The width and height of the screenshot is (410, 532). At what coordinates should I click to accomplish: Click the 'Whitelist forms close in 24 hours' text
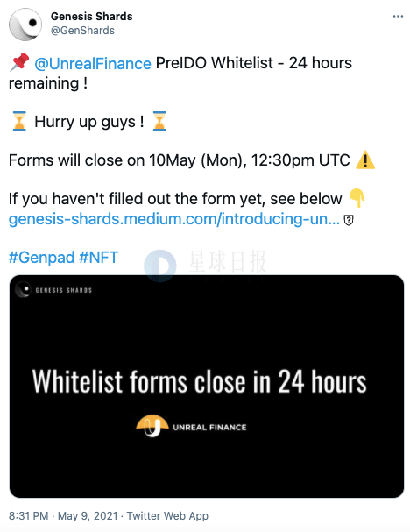click(x=200, y=381)
